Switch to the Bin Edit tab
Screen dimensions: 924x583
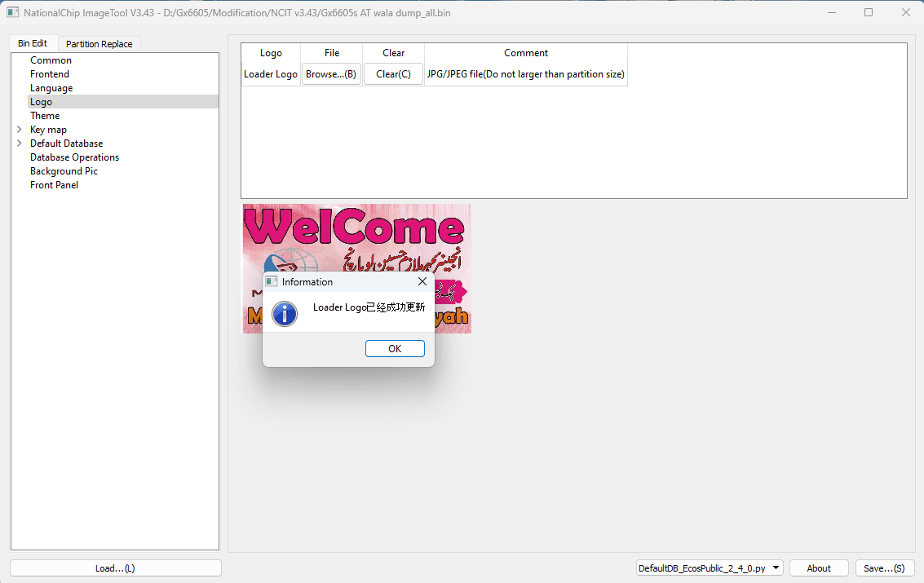pos(33,43)
